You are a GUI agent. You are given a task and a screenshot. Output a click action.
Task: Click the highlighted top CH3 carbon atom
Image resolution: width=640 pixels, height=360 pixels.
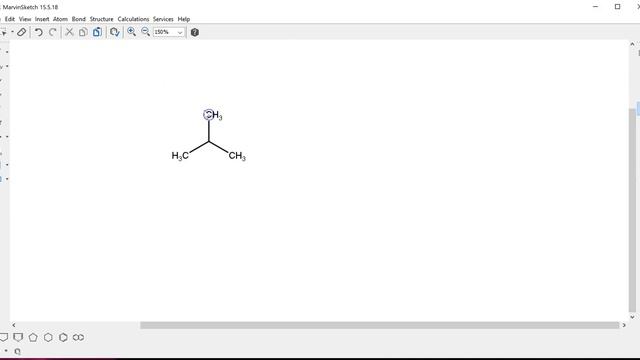(x=209, y=115)
